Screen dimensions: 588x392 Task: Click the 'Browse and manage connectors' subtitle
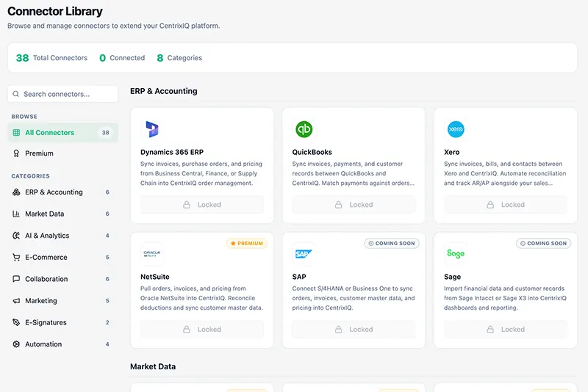(x=114, y=26)
